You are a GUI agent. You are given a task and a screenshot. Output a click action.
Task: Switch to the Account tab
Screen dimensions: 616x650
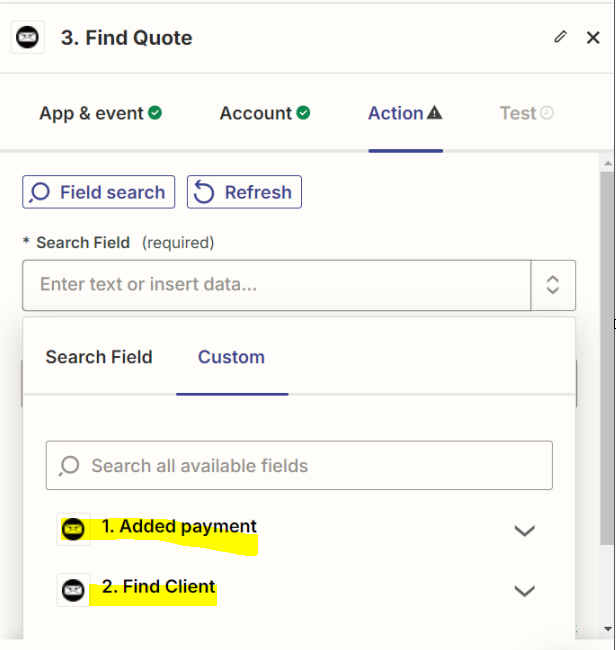point(265,113)
